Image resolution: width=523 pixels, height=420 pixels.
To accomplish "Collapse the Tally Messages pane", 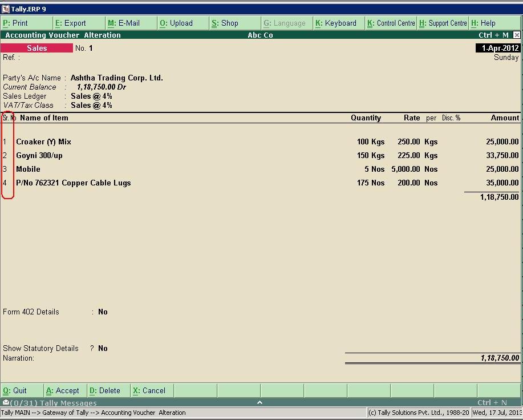I will [x=260, y=402].
